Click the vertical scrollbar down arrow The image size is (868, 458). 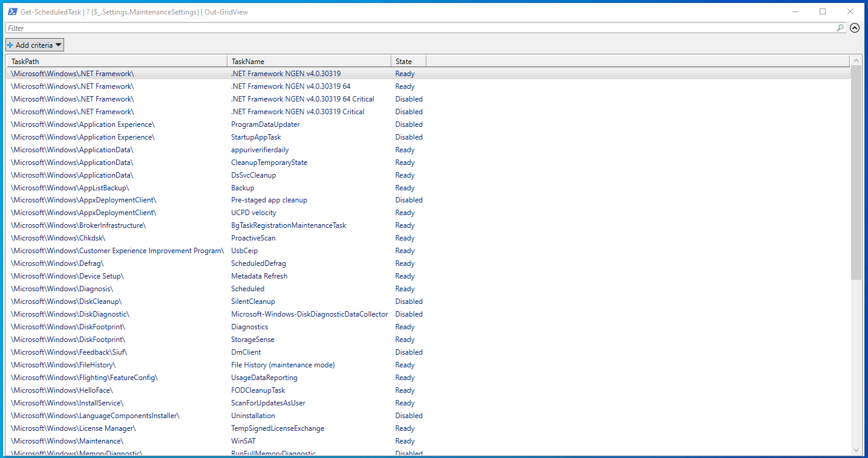pyautogui.click(x=856, y=450)
